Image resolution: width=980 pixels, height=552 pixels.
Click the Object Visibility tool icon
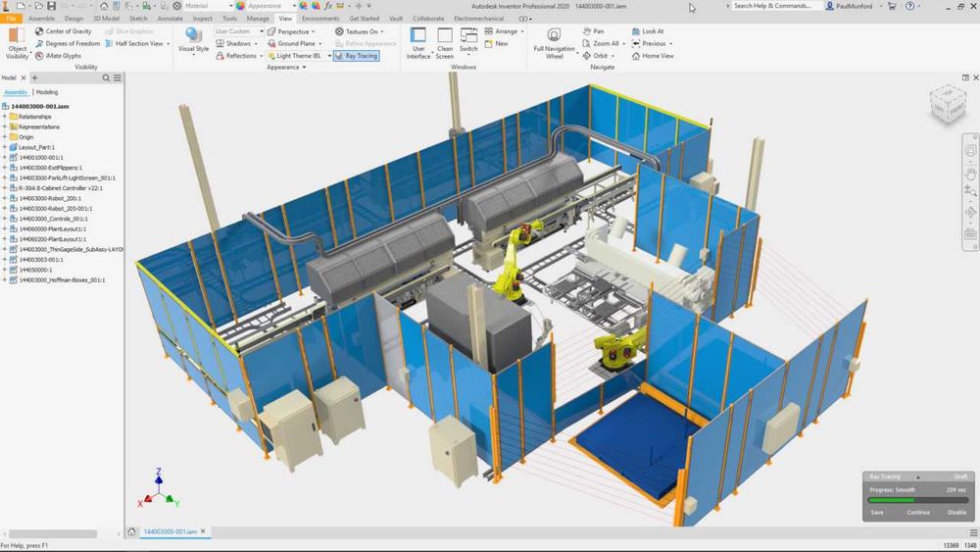tap(17, 34)
